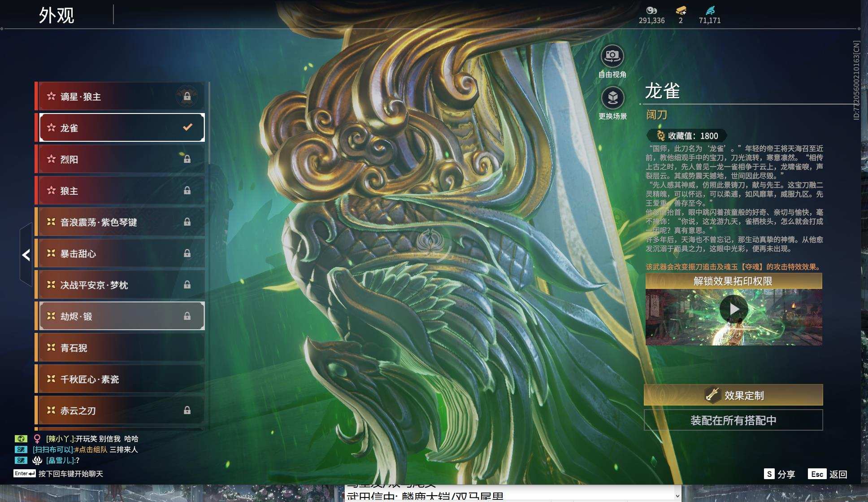Click the female player icon beside 辣小丫
The image size is (868, 502).
37,439
